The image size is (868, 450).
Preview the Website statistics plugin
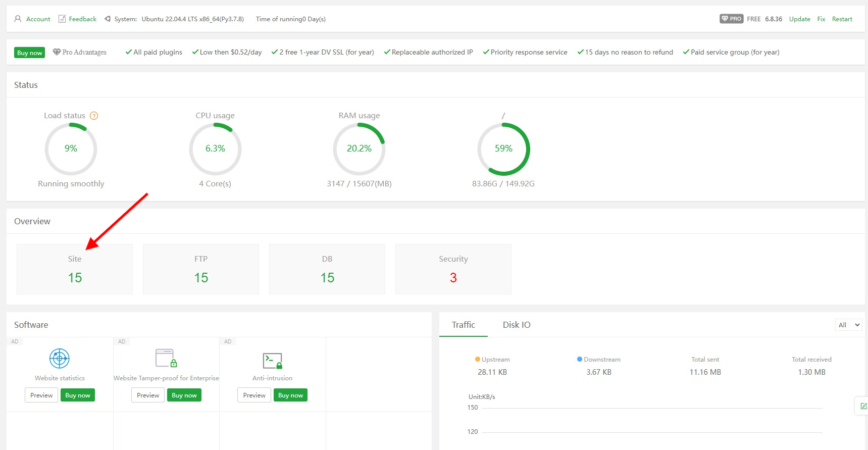click(x=41, y=395)
